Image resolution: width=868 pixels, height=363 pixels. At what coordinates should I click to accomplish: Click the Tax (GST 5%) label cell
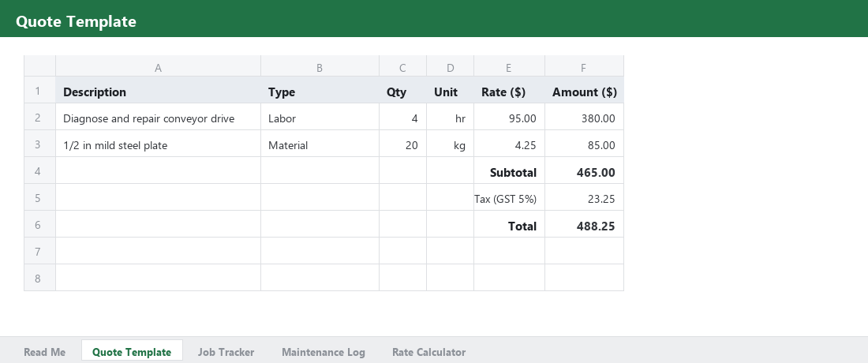[x=509, y=197]
